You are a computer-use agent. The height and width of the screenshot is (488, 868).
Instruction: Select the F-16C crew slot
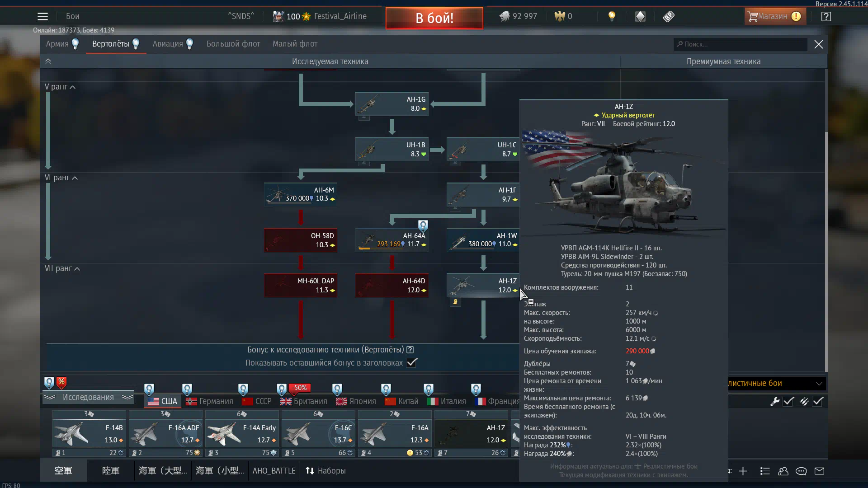[x=318, y=434]
